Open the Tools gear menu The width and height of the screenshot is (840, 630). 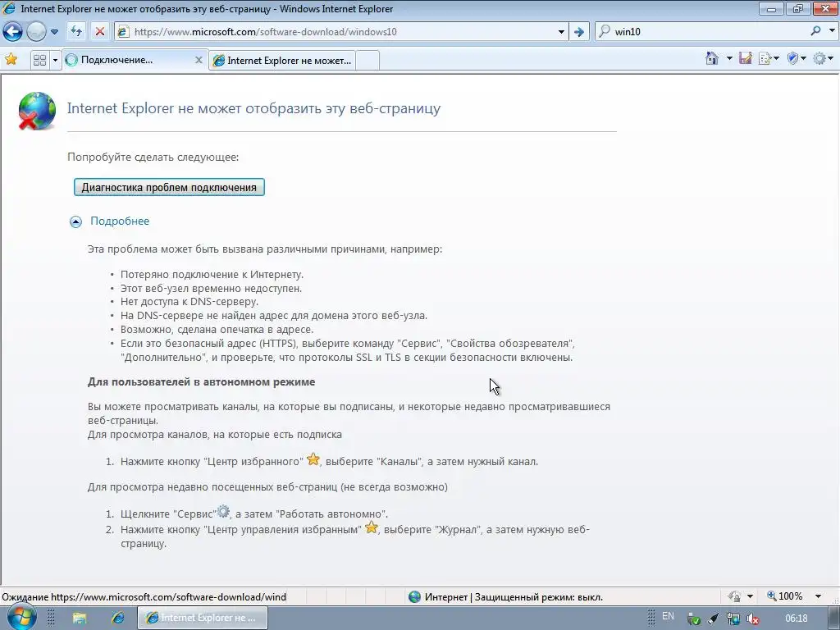tap(819, 58)
